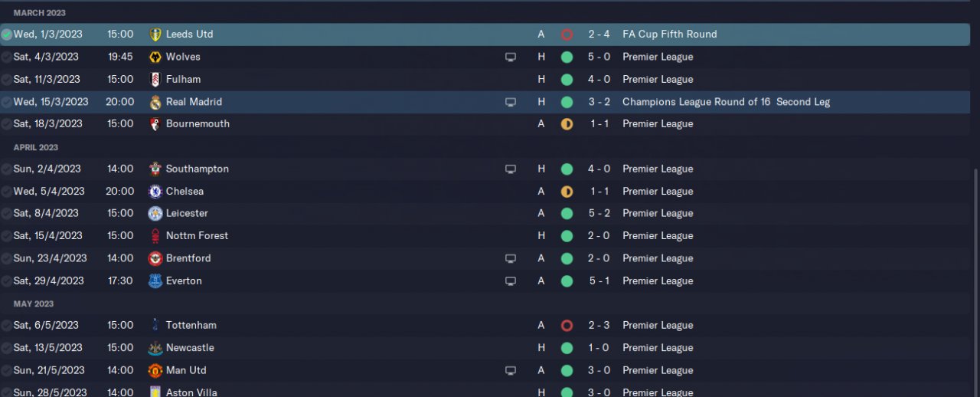Click TV icon for Real Madrid match
Viewport: 980px width, 397px height.
[511, 102]
